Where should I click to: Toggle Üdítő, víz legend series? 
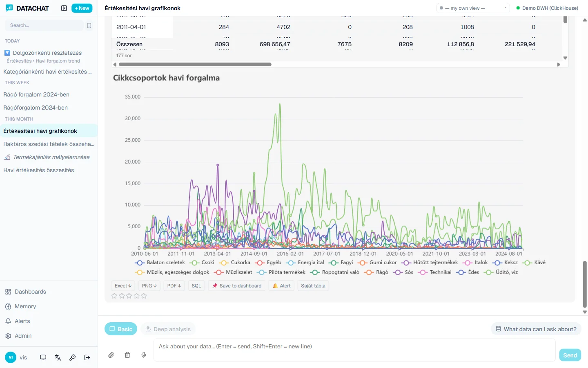501,272
